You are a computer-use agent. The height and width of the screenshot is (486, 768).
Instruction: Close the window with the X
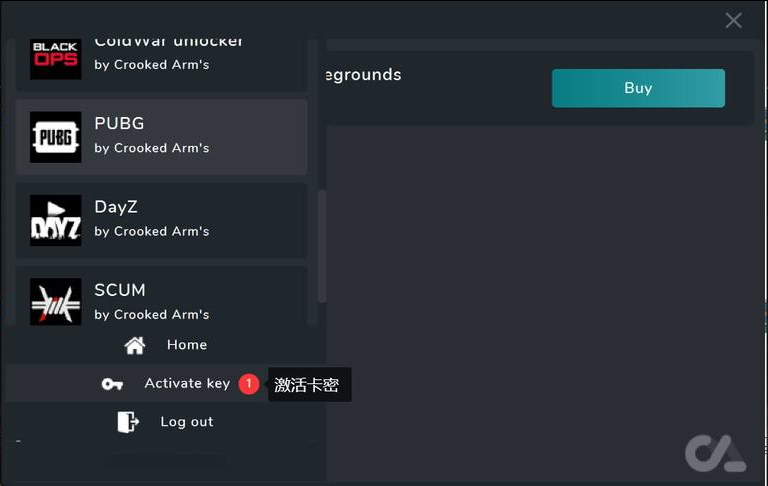pyautogui.click(x=734, y=20)
